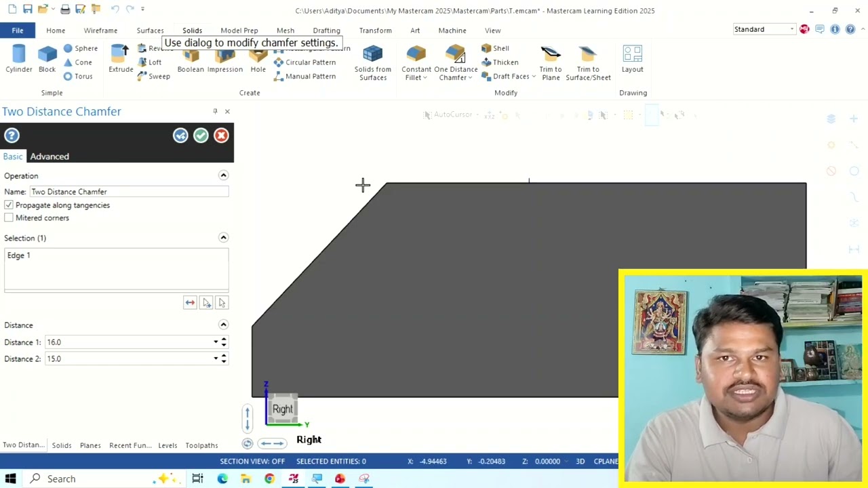Click the OK green checkmark in chamfer panel
The height and width of the screenshot is (488, 868).
click(201, 136)
